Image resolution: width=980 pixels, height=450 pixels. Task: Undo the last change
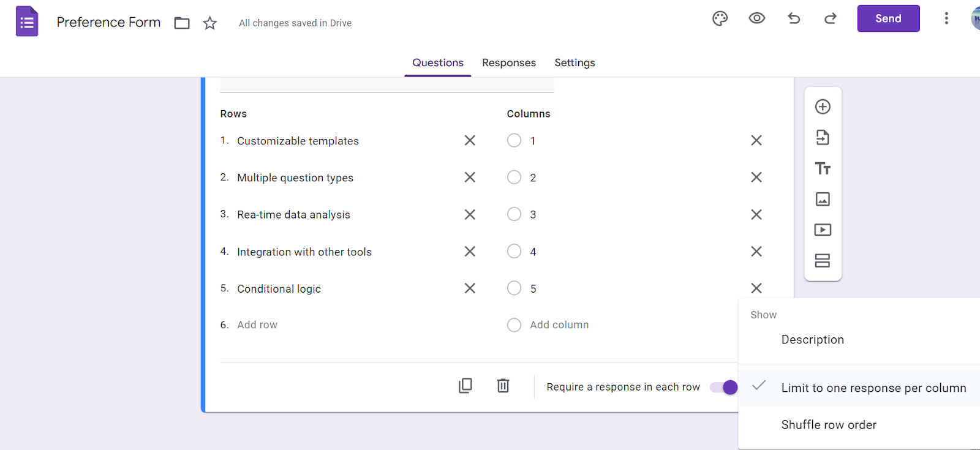794,18
